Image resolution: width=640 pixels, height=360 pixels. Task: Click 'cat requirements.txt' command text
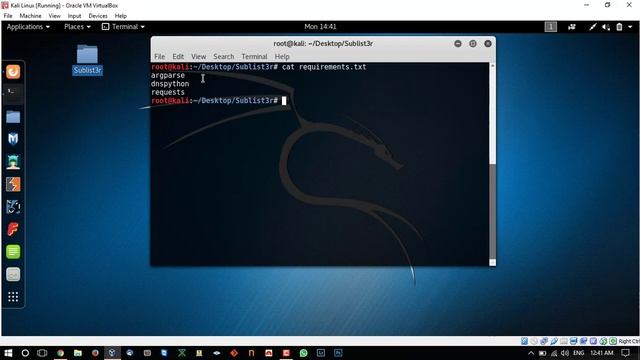(x=324, y=67)
